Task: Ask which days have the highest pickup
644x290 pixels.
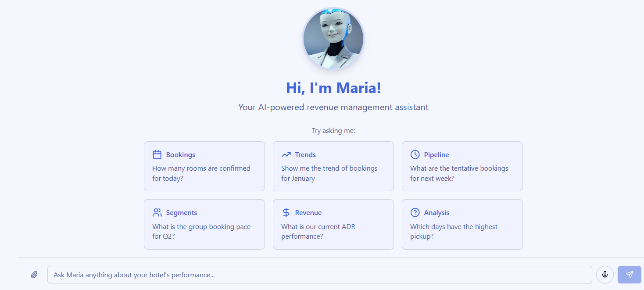Action: [x=454, y=231]
